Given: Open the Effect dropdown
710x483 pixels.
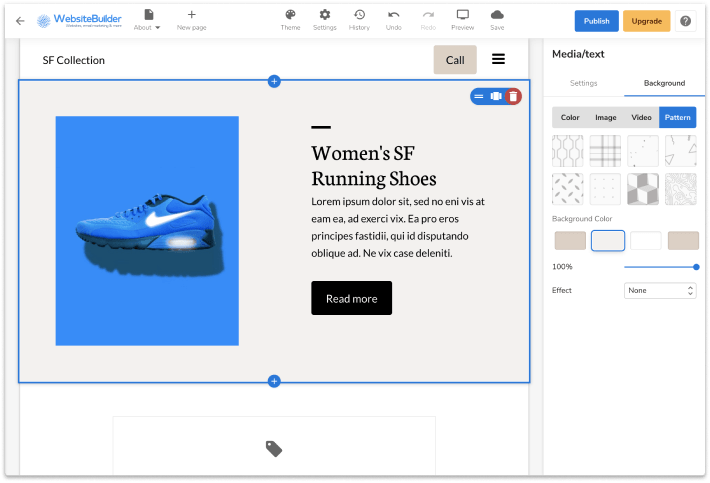Looking at the screenshot, I should click(660, 291).
